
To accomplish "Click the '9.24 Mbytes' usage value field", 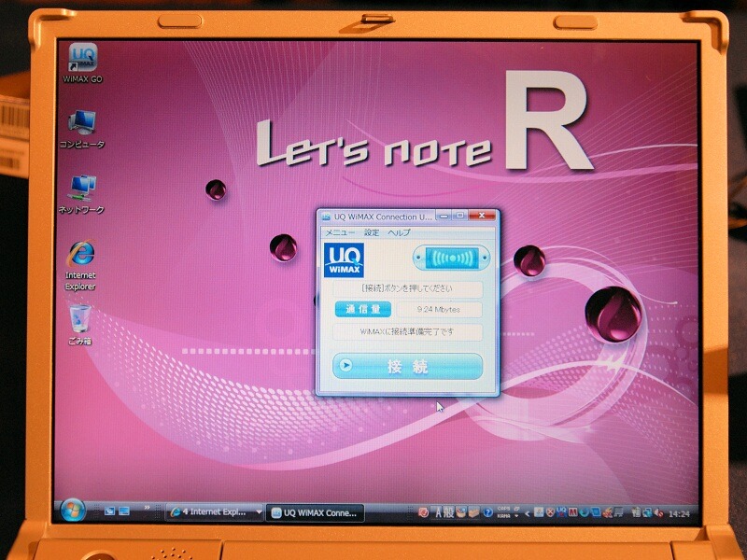I will coord(439,310).
